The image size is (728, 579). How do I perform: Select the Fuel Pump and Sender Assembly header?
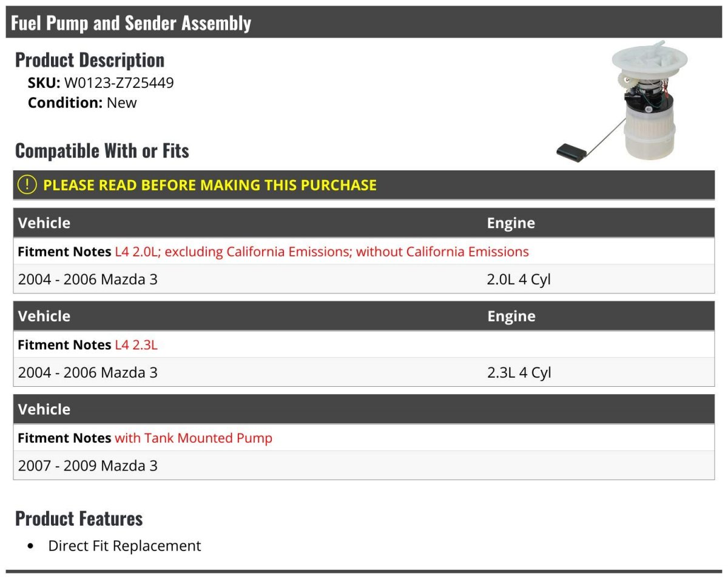point(364,23)
